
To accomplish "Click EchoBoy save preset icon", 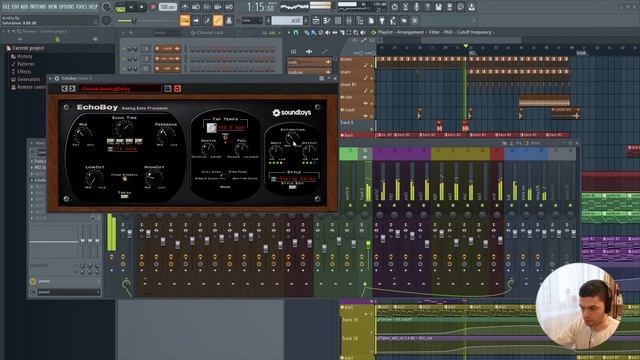I will click(168, 88).
